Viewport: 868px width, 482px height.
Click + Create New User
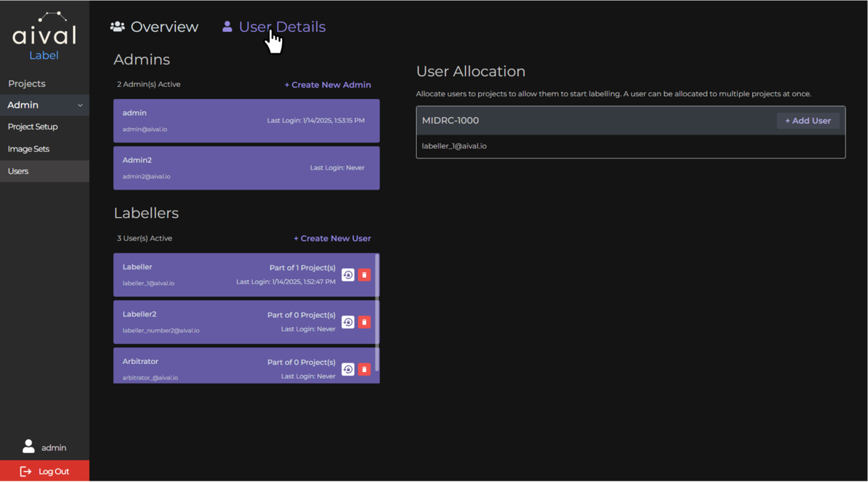pos(332,238)
